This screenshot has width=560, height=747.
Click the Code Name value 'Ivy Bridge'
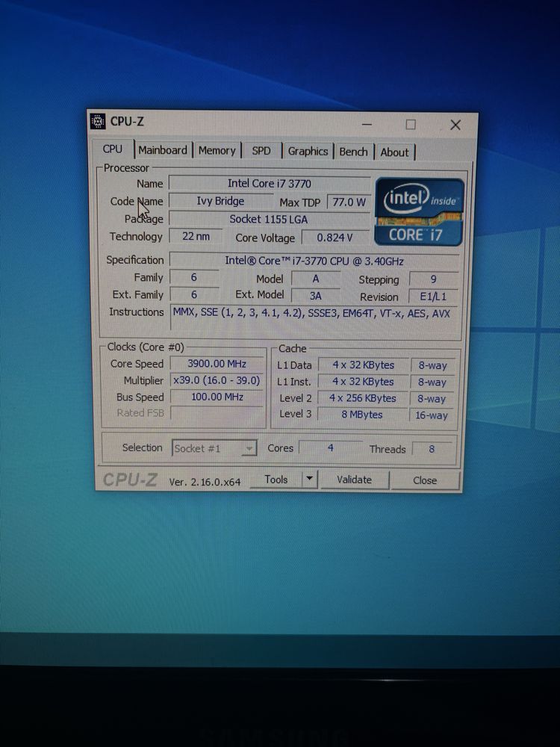click(x=220, y=201)
